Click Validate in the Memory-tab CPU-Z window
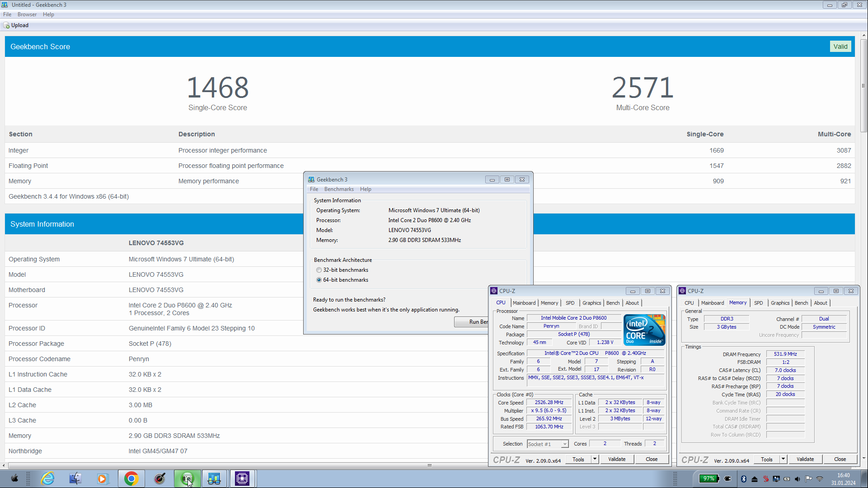The height and width of the screenshot is (488, 868). [x=805, y=459]
